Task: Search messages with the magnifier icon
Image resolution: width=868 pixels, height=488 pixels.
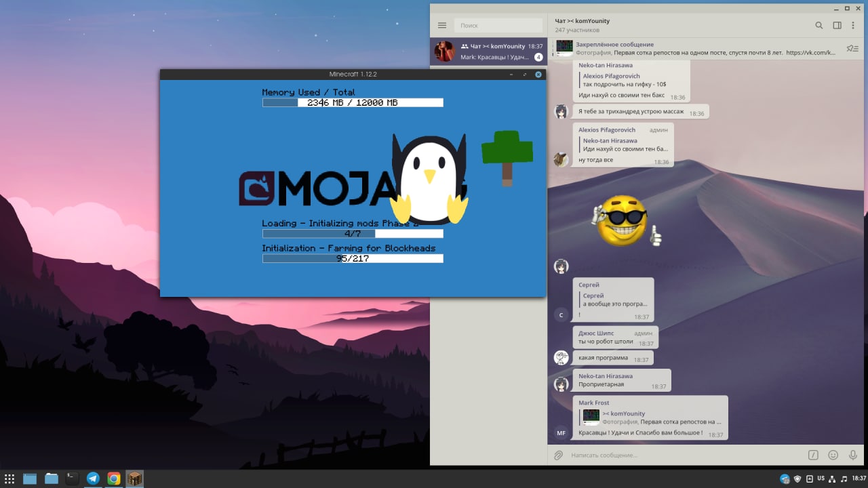Action: click(818, 25)
